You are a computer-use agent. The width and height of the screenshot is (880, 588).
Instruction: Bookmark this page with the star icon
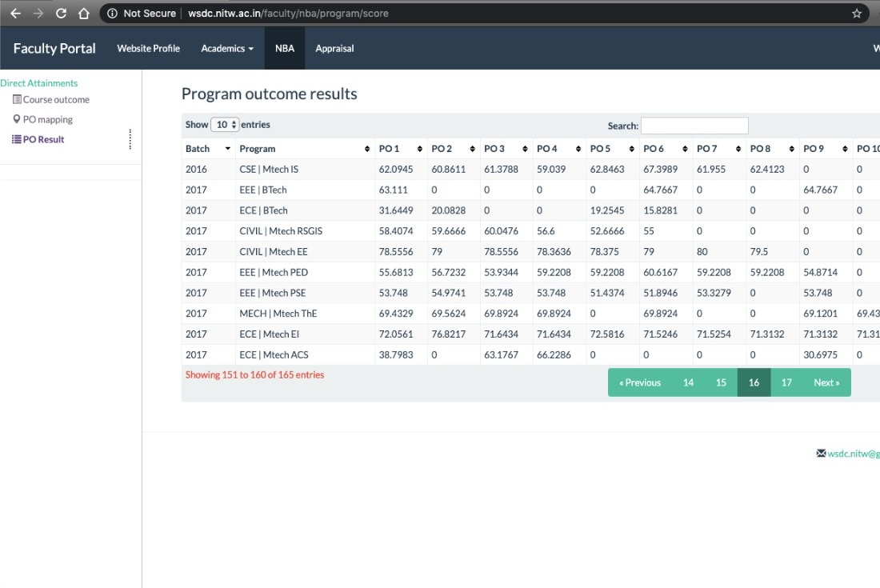(x=857, y=14)
